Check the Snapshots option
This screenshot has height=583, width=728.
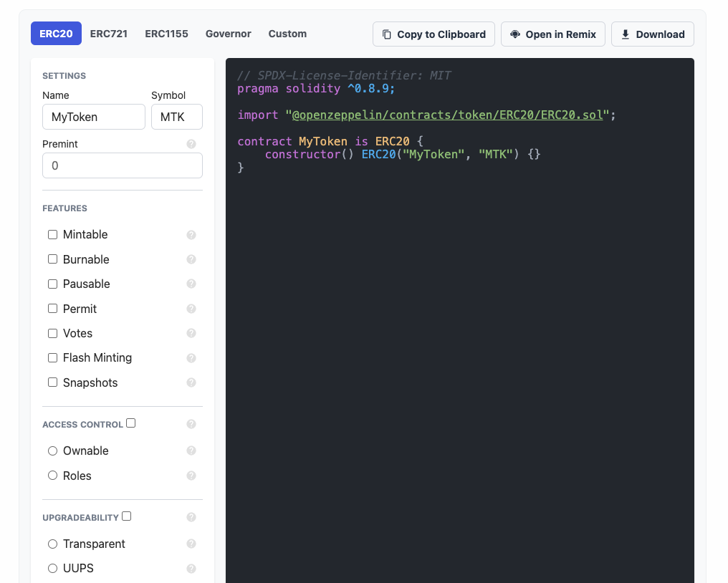pyautogui.click(x=52, y=382)
